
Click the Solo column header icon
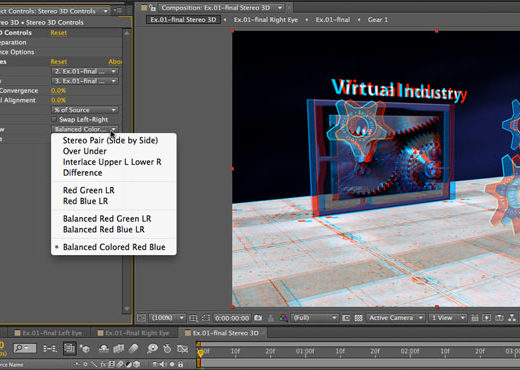coord(172,364)
